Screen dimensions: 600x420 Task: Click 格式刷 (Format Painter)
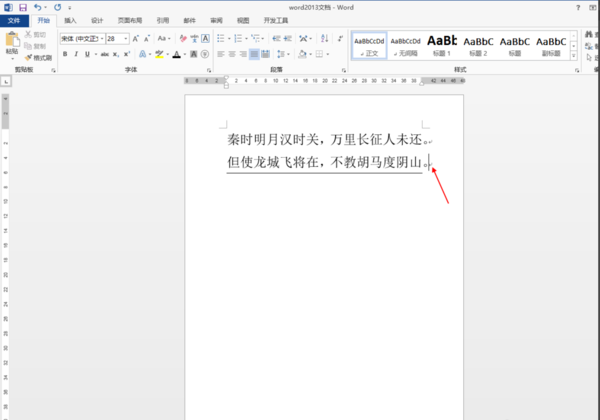[38, 58]
